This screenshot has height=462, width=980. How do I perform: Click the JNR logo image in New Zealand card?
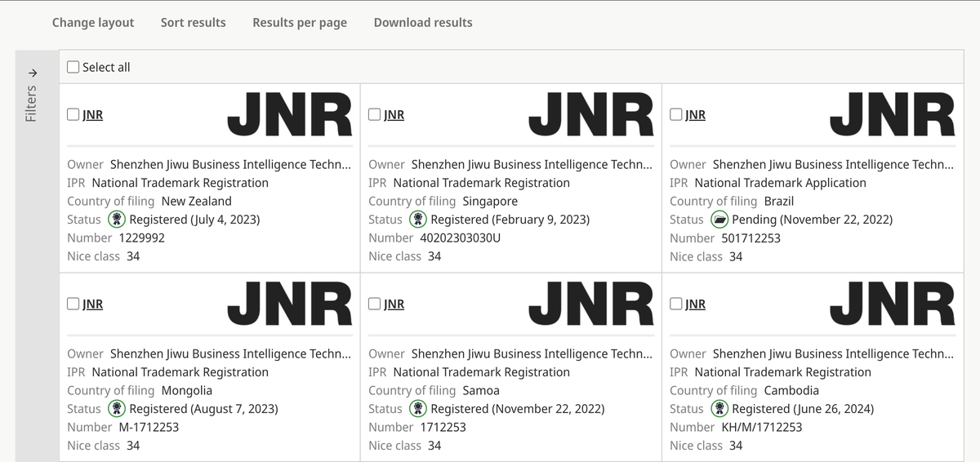(290, 114)
